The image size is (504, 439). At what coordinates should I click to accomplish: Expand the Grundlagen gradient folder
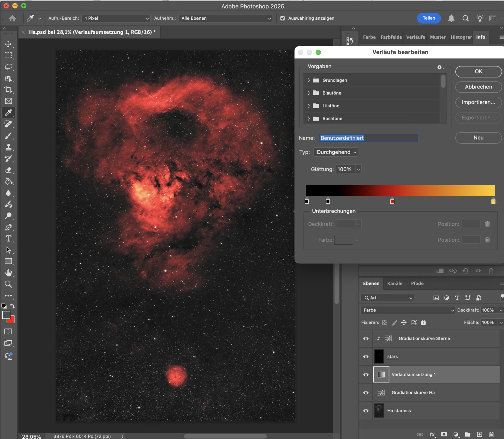pos(309,80)
